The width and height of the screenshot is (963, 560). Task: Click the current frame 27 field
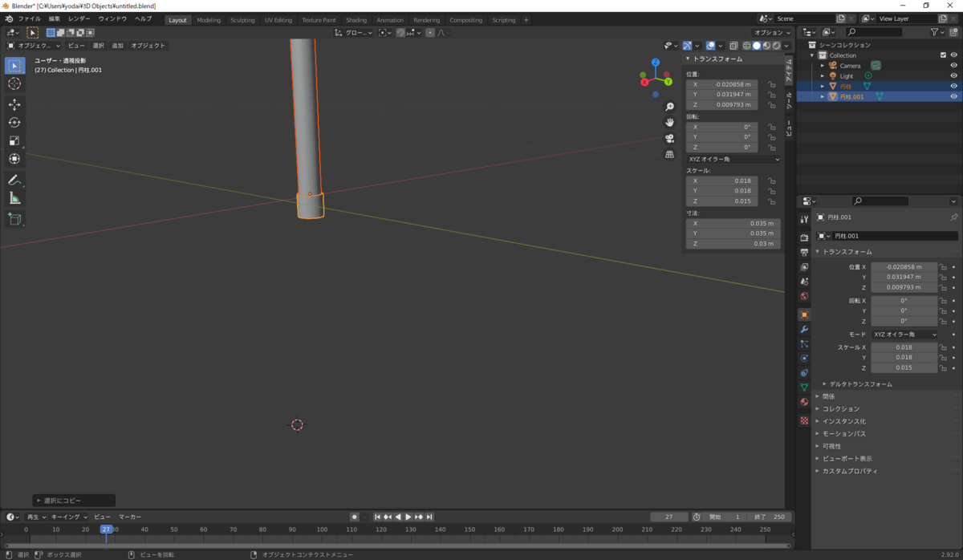(669, 517)
